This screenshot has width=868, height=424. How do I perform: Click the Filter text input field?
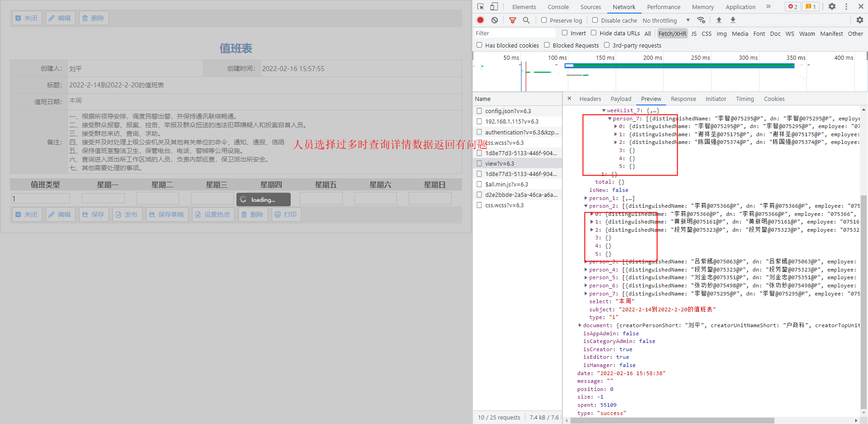tap(514, 33)
